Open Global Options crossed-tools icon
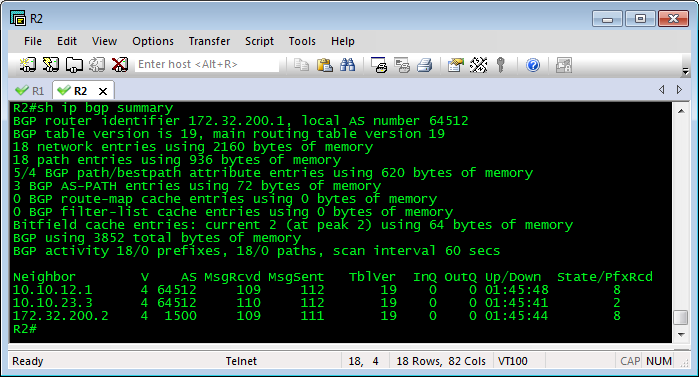The height and width of the screenshot is (377, 699). [478, 65]
